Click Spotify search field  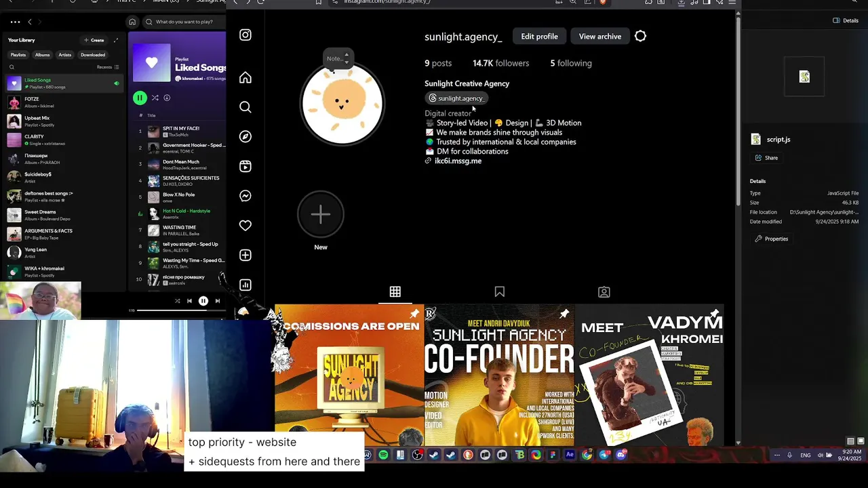(x=184, y=22)
